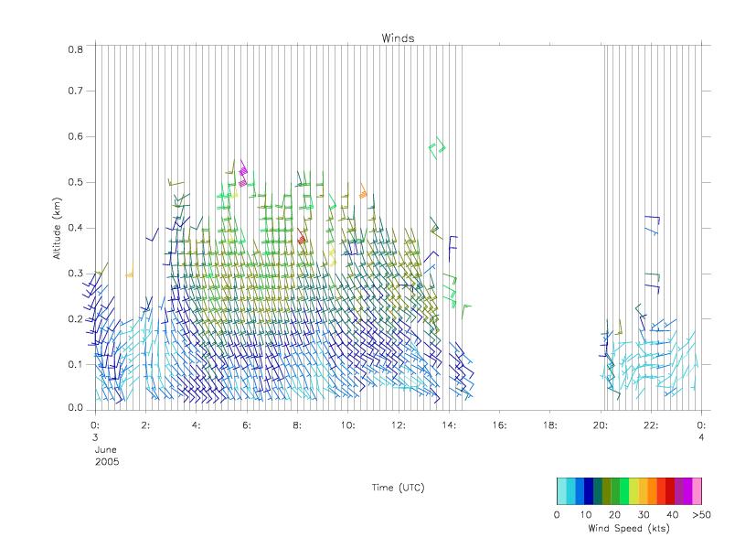Select the olive swatch in the color bar
This screenshot has width=756, height=559.
[606, 491]
